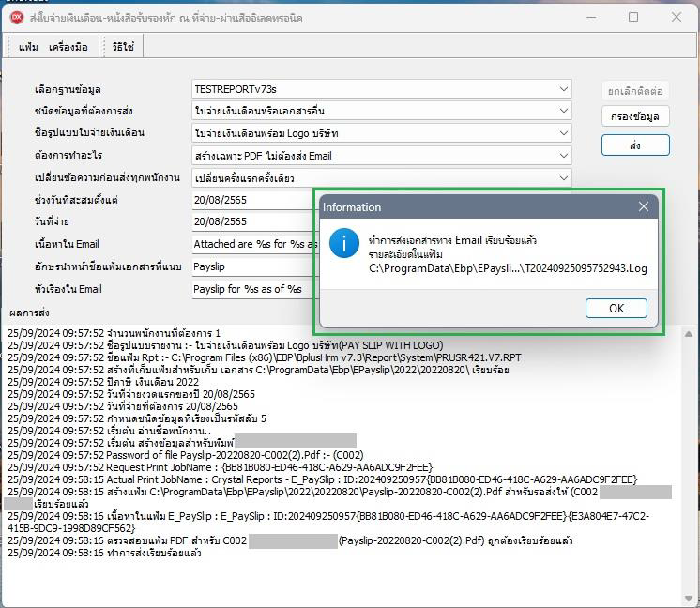Click the DX app icon in title bar

pos(16,17)
